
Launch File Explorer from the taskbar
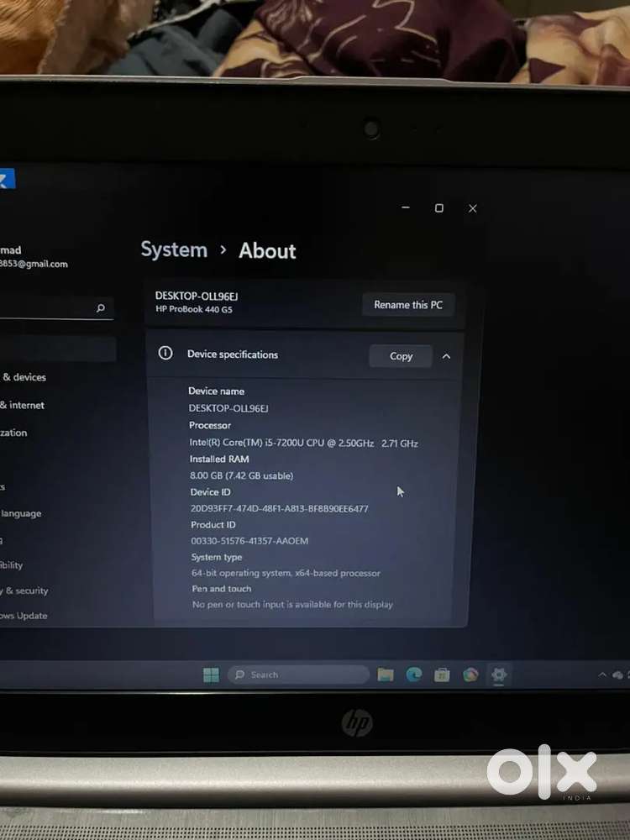click(386, 675)
